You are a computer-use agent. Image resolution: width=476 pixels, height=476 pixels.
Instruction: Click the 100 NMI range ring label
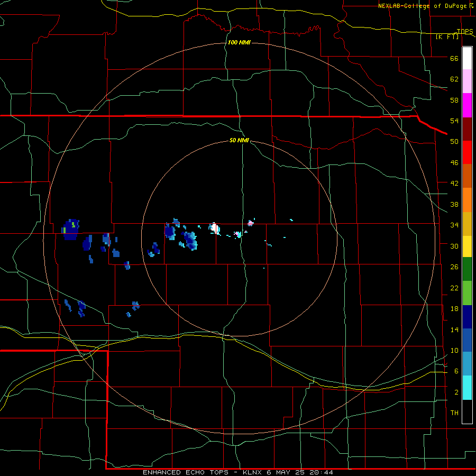click(x=239, y=42)
